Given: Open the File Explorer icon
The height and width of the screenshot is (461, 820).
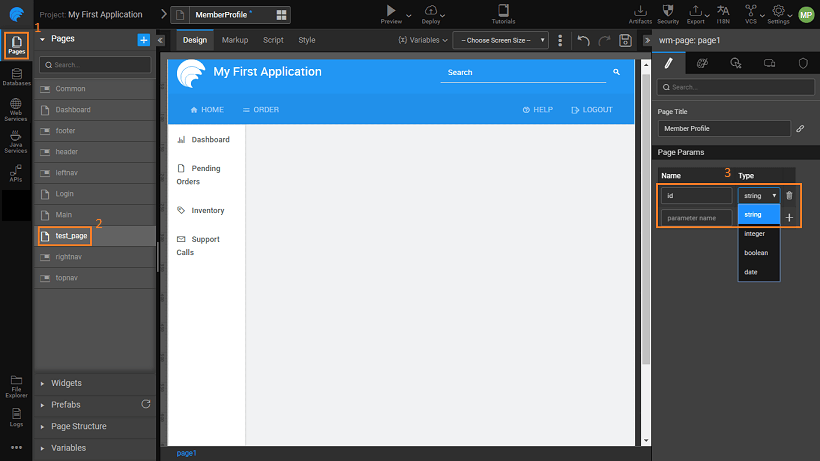Looking at the screenshot, I should pyautogui.click(x=16, y=384).
